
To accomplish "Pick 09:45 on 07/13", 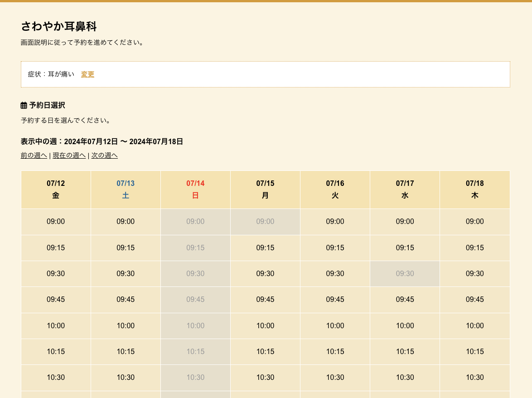I will (x=126, y=300).
